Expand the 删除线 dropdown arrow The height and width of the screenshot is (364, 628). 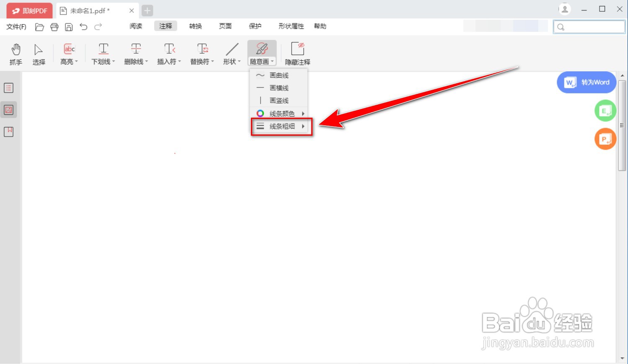pos(147,62)
